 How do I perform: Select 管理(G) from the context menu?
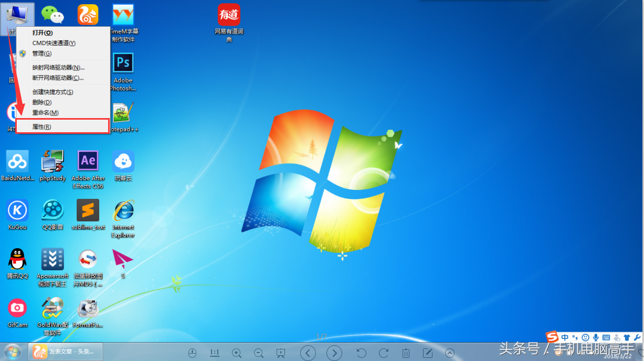(x=42, y=54)
